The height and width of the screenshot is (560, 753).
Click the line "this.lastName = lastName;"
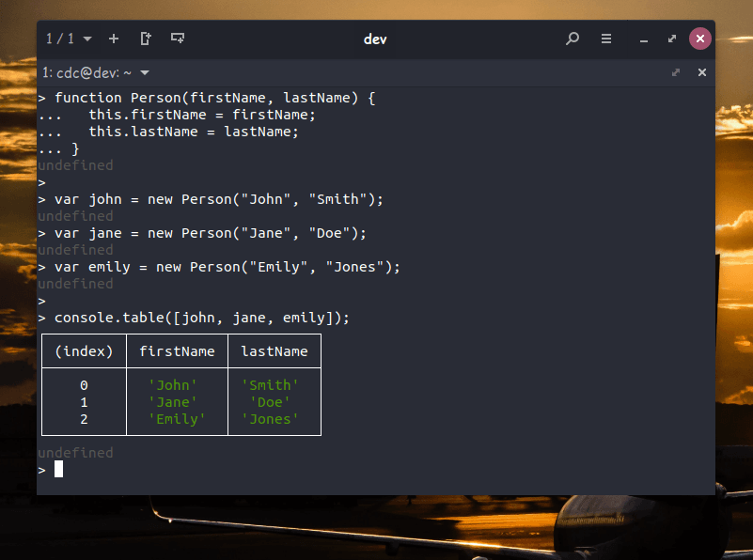coord(194,132)
